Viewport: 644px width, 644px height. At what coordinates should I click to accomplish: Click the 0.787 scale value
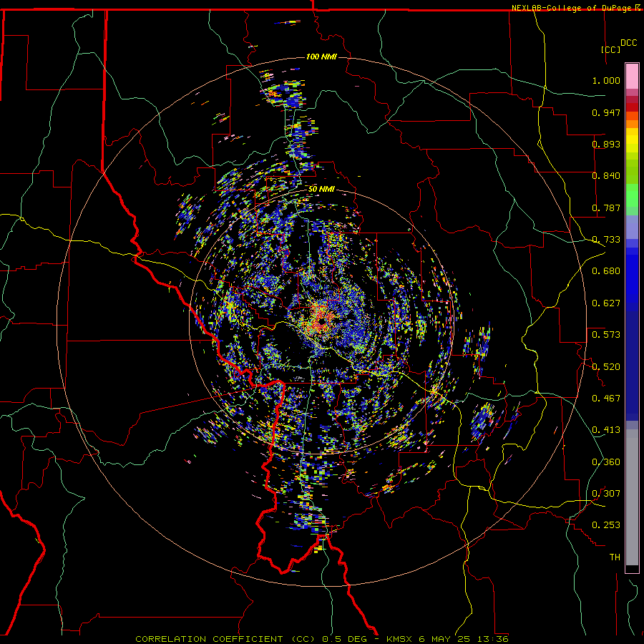tap(606, 208)
